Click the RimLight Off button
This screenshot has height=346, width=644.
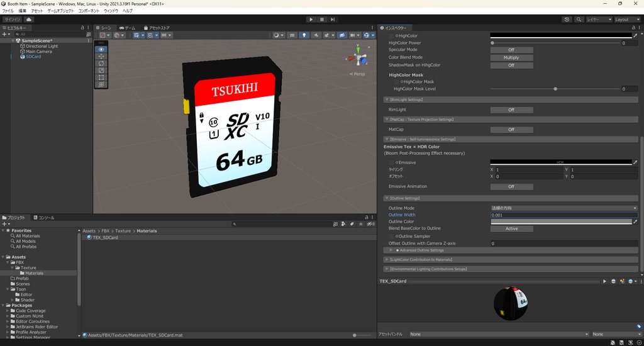point(511,109)
